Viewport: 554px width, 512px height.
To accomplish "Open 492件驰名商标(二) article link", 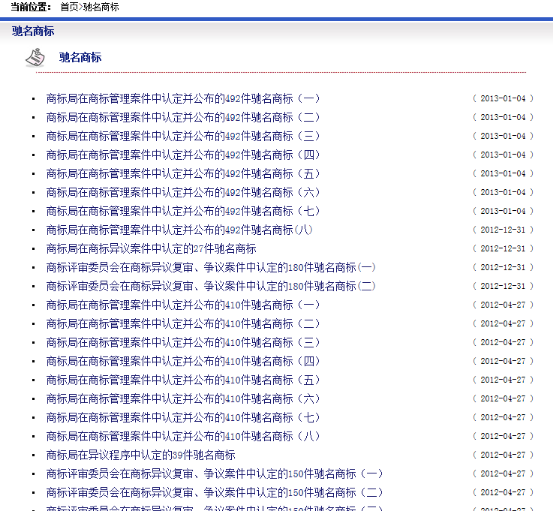I will pyautogui.click(x=183, y=117).
